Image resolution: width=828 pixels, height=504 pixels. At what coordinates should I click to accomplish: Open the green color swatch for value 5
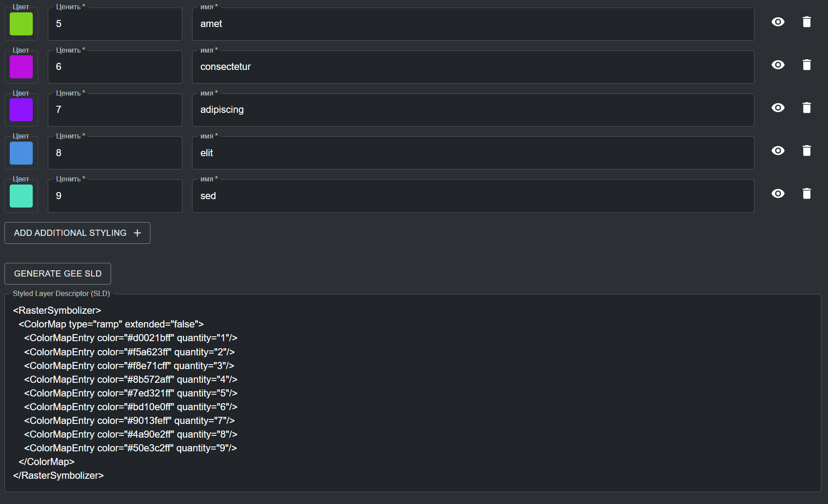[x=21, y=24]
